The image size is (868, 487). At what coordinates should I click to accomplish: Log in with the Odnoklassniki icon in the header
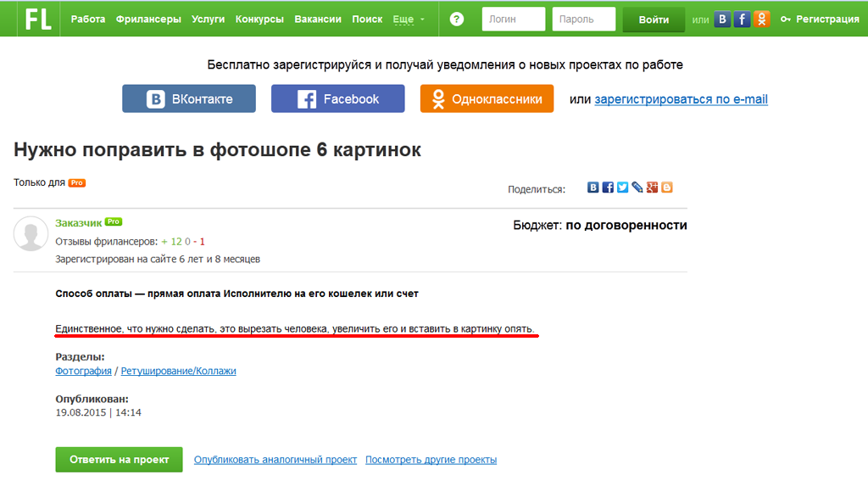tap(762, 20)
